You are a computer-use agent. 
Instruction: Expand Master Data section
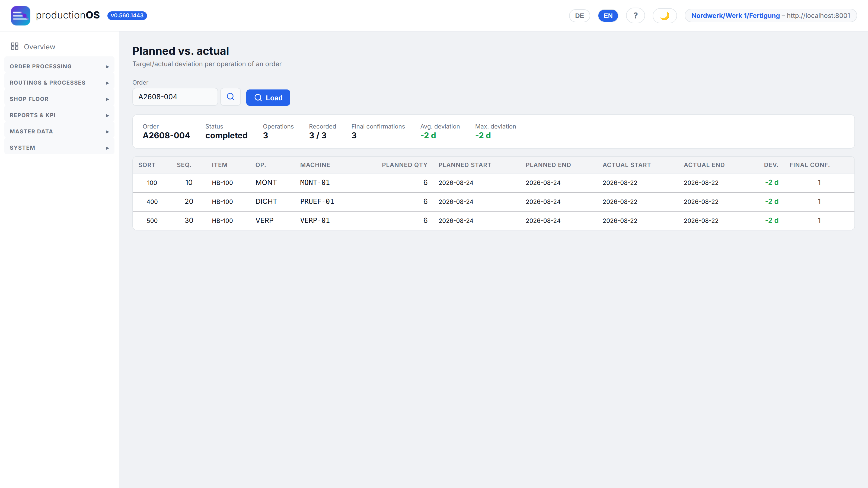(x=59, y=131)
